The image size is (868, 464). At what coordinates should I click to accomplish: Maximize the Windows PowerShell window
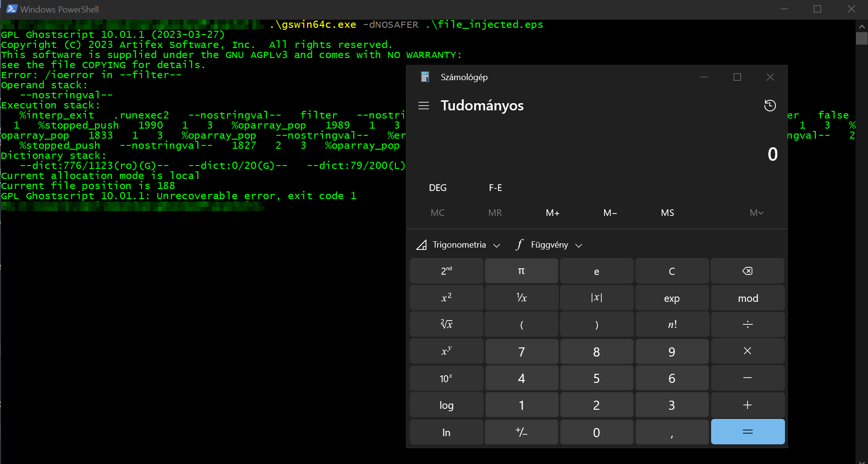click(x=818, y=9)
